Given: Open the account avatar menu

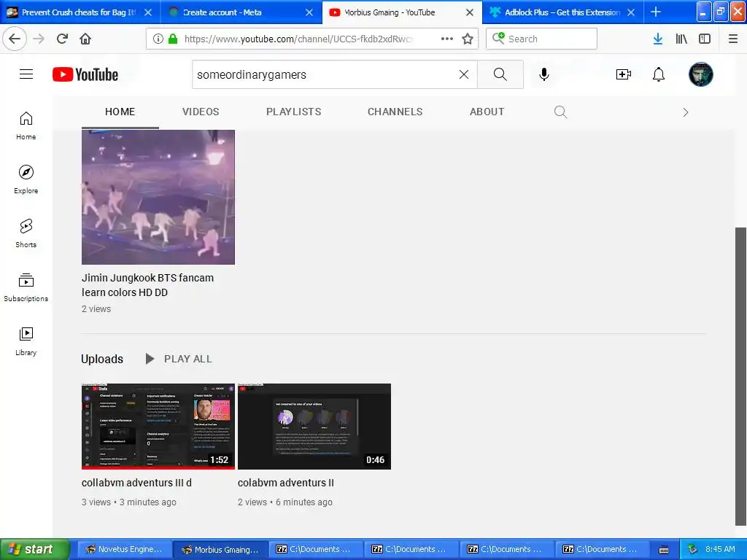Looking at the screenshot, I should pyautogui.click(x=700, y=74).
